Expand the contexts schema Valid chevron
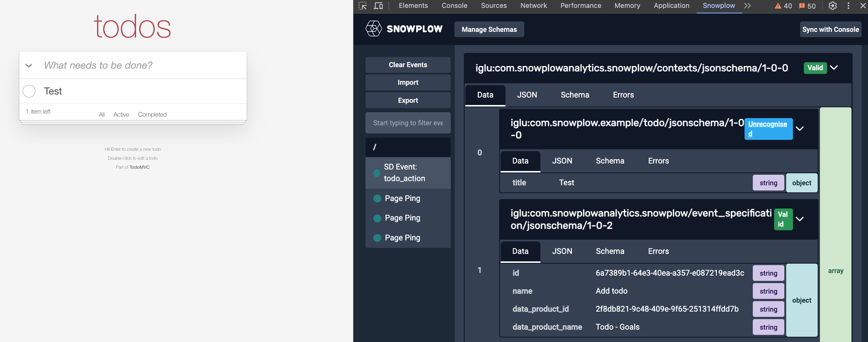Viewport: 868px width, 342px height. pyautogui.click(x=834, y=68)
